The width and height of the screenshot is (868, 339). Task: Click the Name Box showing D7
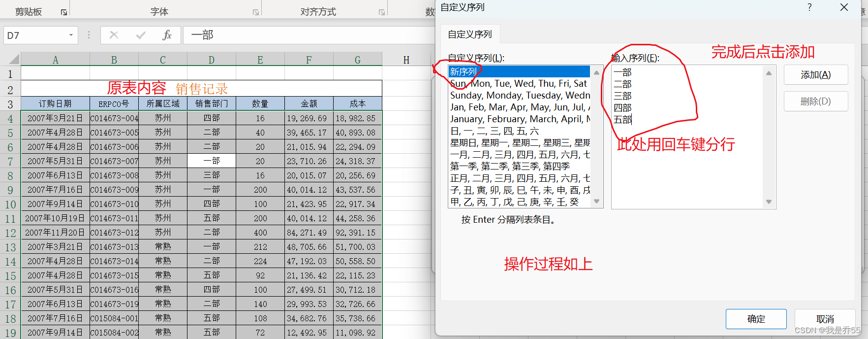pyautogui.click(x=35, y=35)
